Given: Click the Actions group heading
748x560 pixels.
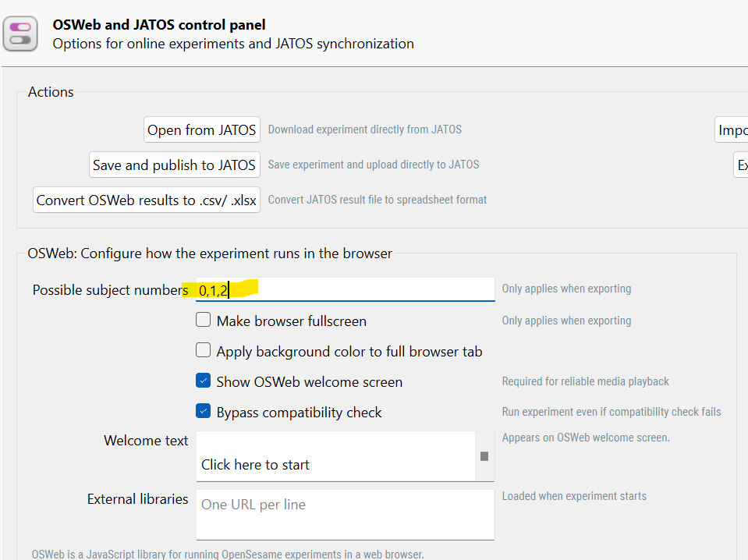Looking at the screenshot, I should coord(51,92).
